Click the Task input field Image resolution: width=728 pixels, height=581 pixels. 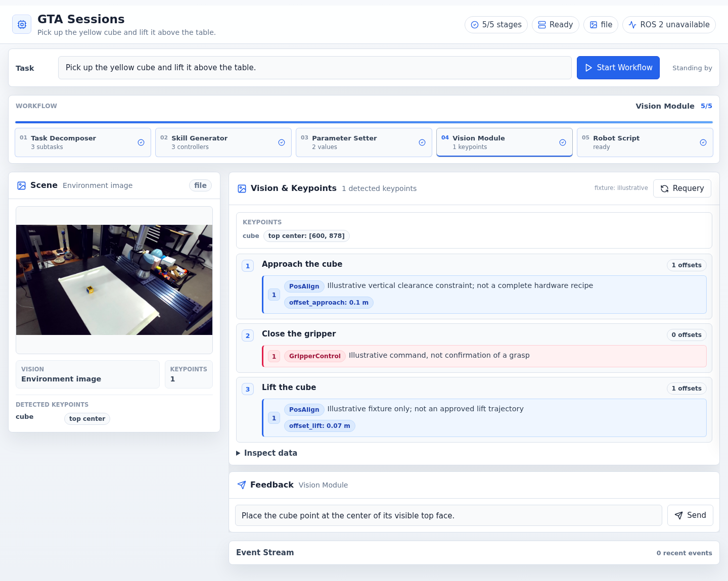pyautogui.click(x=315, y=68)
